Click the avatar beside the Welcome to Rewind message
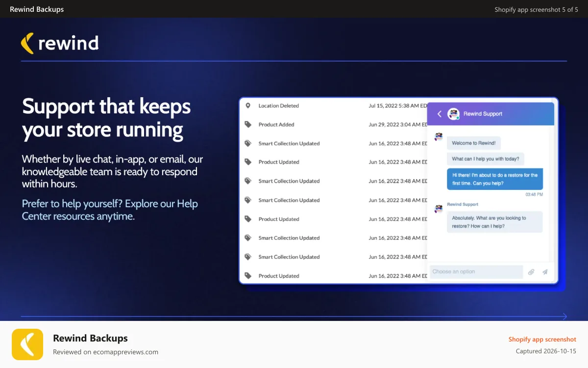588x368 pixels. [x=439, y=137]
